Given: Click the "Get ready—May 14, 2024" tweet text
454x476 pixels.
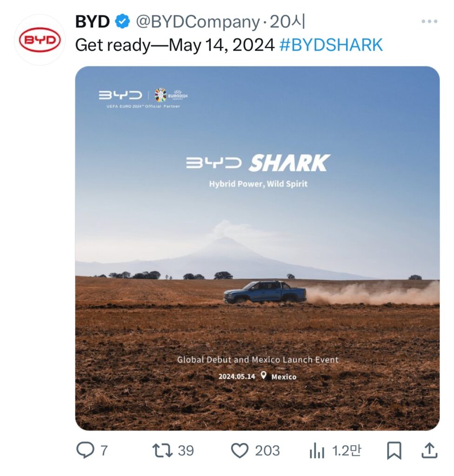Looking at the screenshot, I should click(175, 45).
